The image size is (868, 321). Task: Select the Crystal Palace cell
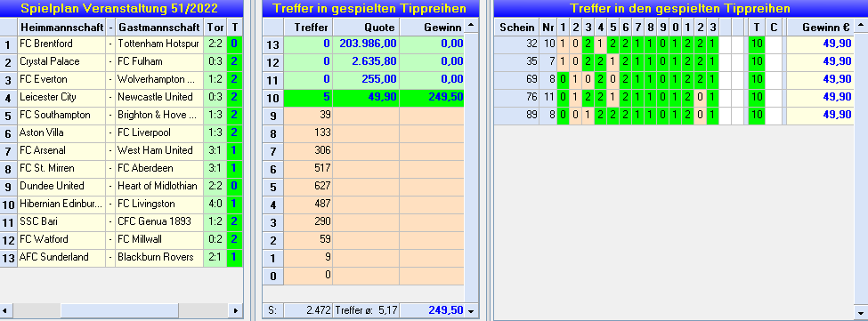(61, 62)
